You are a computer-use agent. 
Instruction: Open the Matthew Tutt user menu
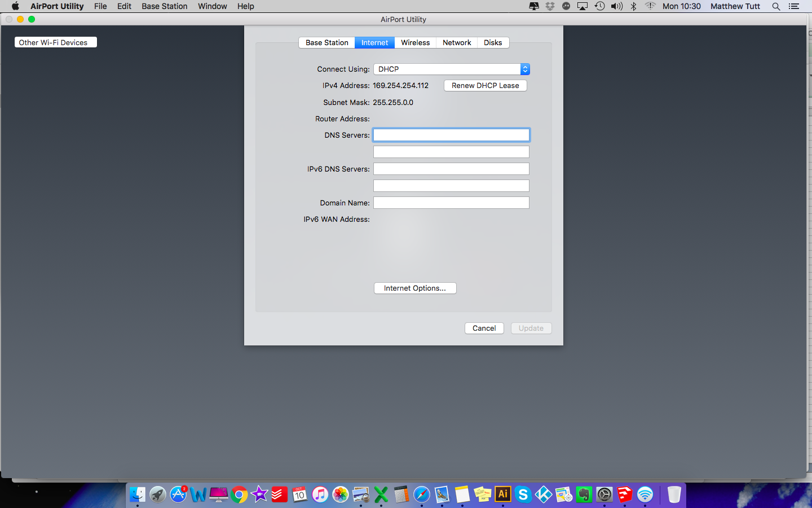pos(735,6)
